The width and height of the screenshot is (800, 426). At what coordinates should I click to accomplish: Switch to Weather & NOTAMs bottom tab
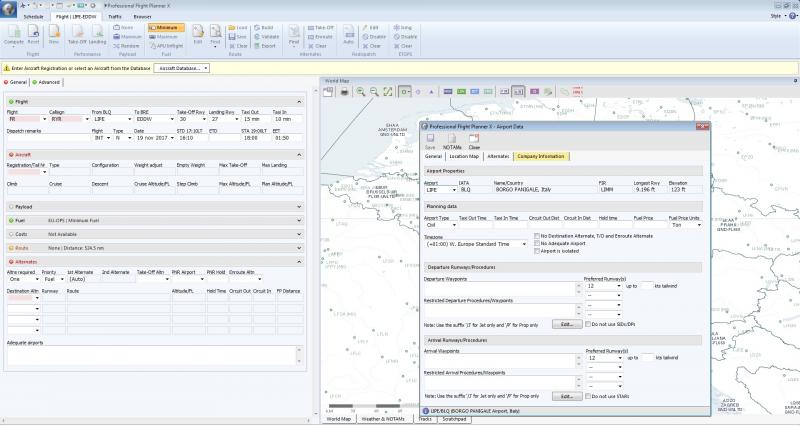point(383,419)
